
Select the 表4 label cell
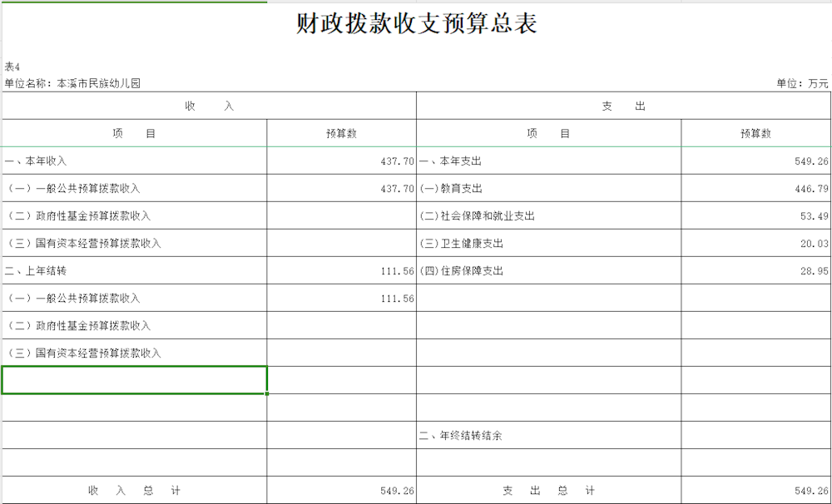pos(12,67)
